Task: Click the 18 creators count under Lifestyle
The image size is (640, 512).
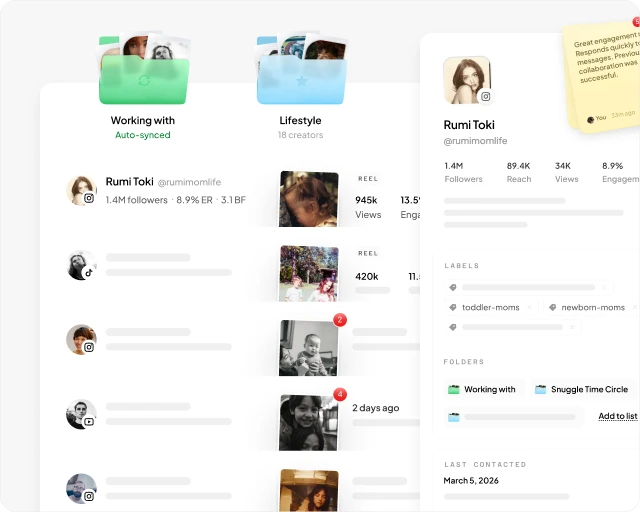Action: coord(300,135)
